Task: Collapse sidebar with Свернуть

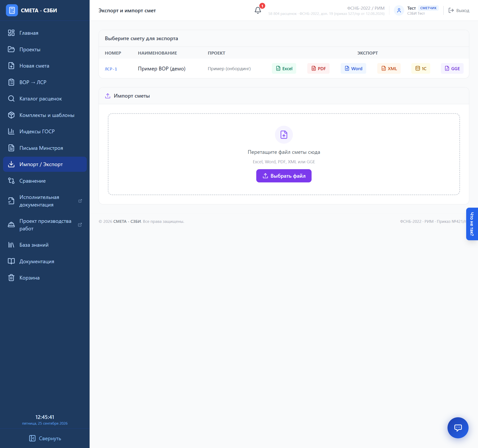Action: coord(45,438)
